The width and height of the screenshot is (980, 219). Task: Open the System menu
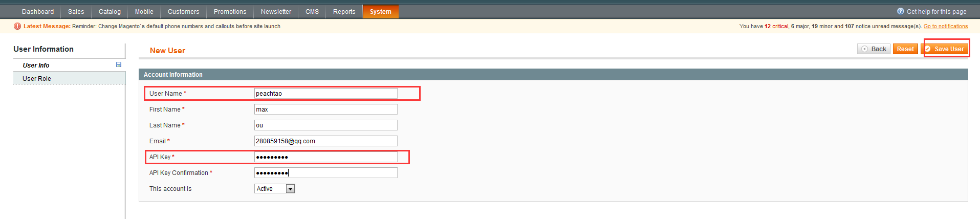380,12
